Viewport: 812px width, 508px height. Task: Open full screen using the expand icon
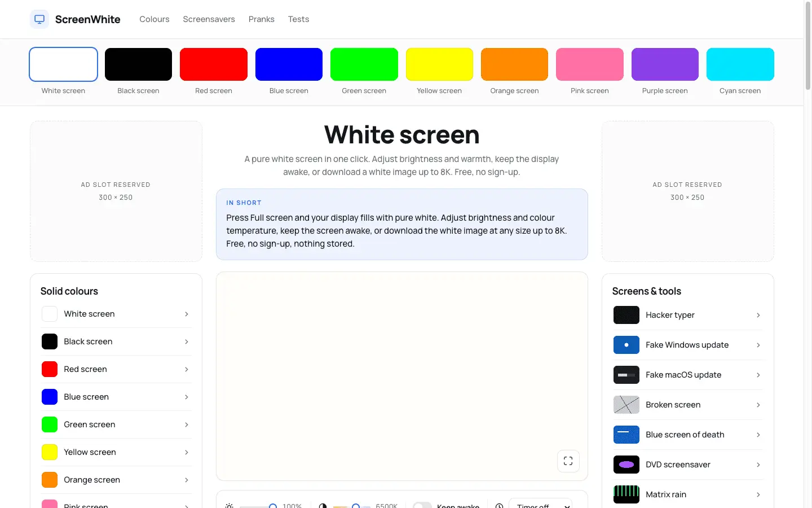tap(568, 461)
